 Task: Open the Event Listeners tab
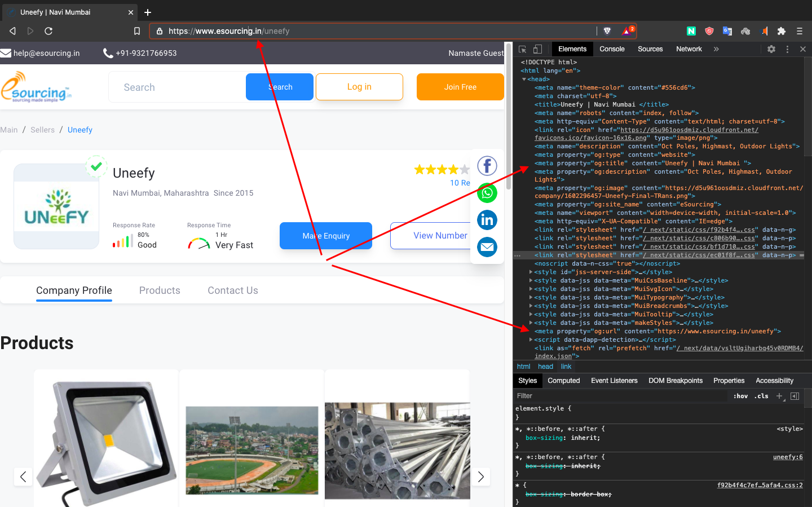pos(614,381)
